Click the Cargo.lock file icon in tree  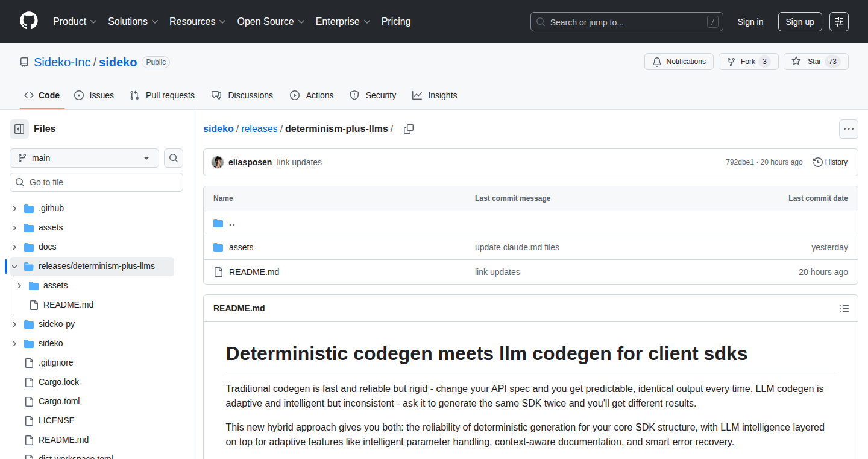tap(29, 382)
